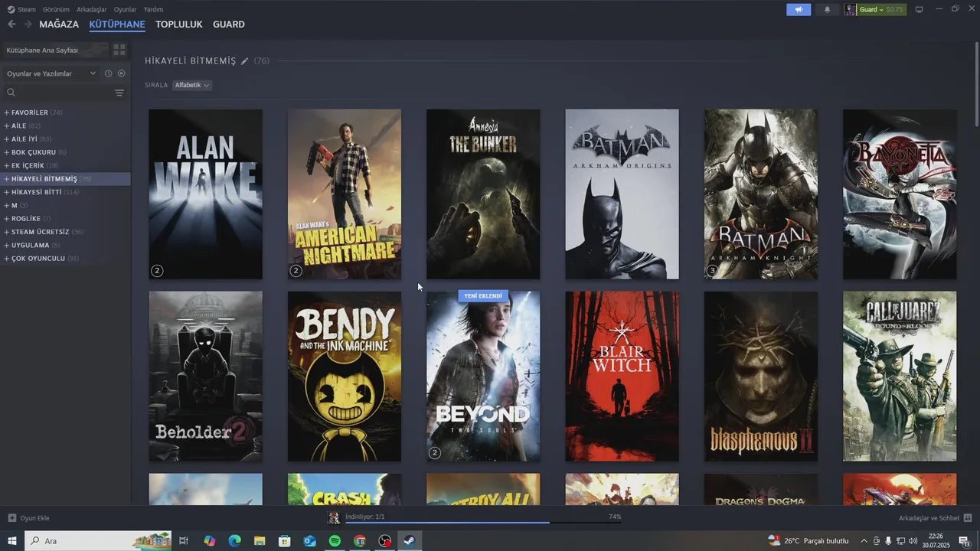980x551 pixels.
Task: Open Bendy and the Ink Machine cover
Action: (x=345, y=377)
